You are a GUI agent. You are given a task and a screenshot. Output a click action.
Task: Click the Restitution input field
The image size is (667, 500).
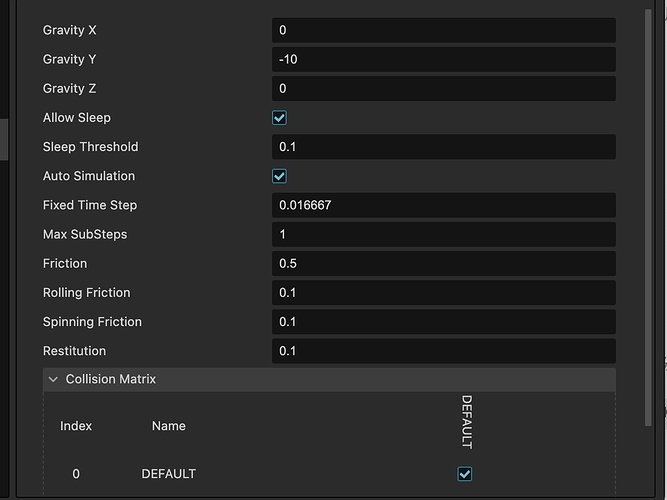pos(443,351)
